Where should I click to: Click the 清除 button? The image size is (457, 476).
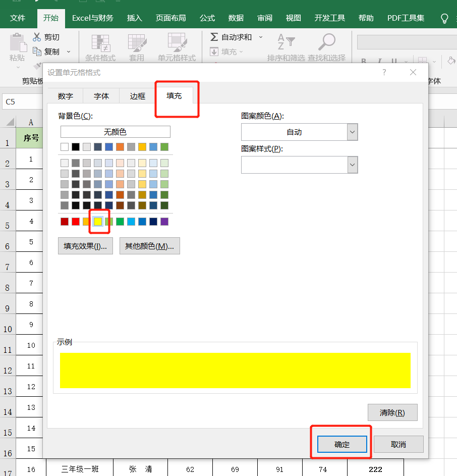click(x=392, y=412)
